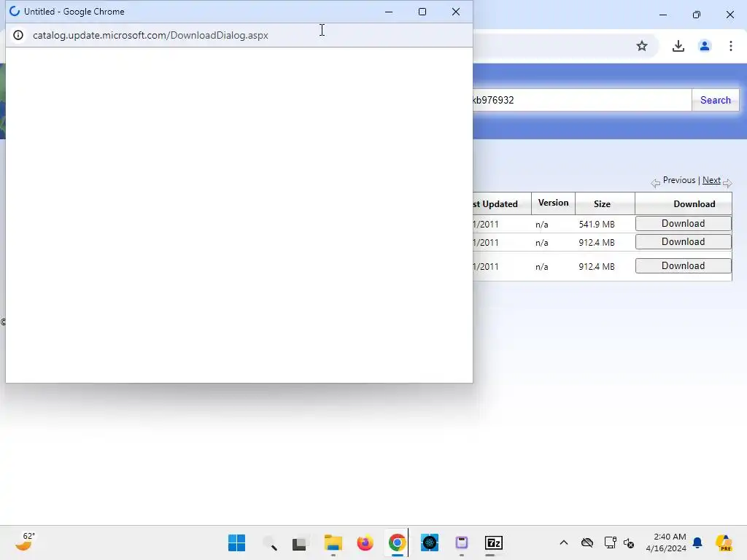Click the left arrow beside Previous
The height and width of the screenshot is (560, 747).
[x=656, y=183]
